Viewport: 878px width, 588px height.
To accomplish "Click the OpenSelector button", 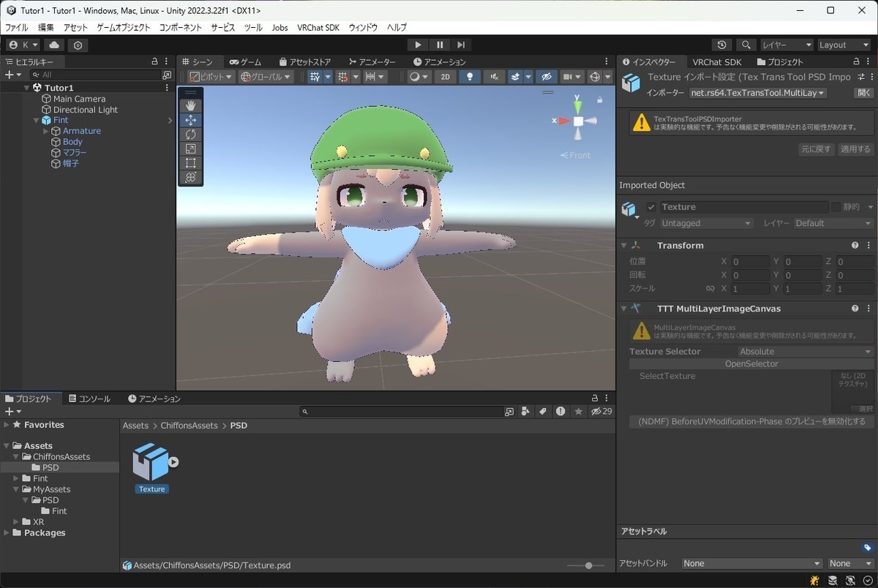I will [751, 363].
